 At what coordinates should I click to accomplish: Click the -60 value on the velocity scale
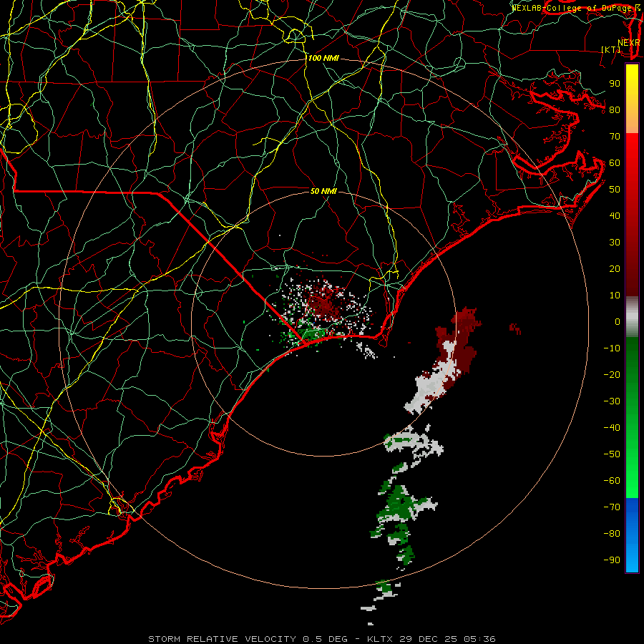612,481
